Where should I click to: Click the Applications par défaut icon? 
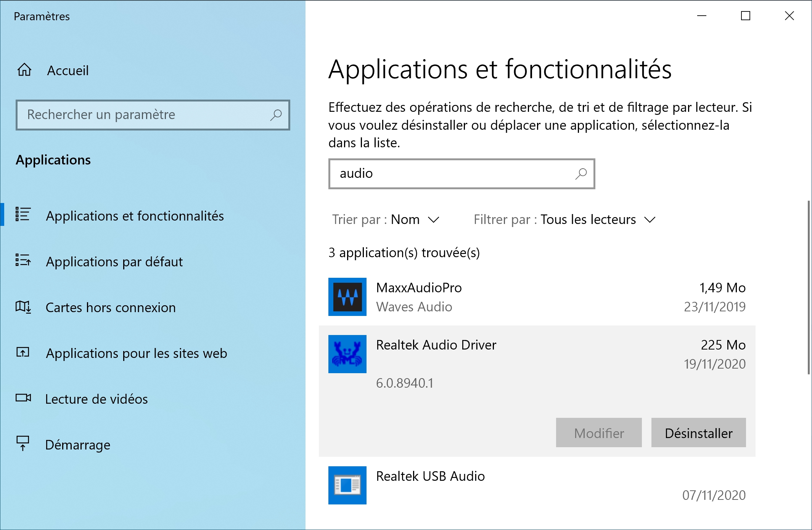point(23,260)
